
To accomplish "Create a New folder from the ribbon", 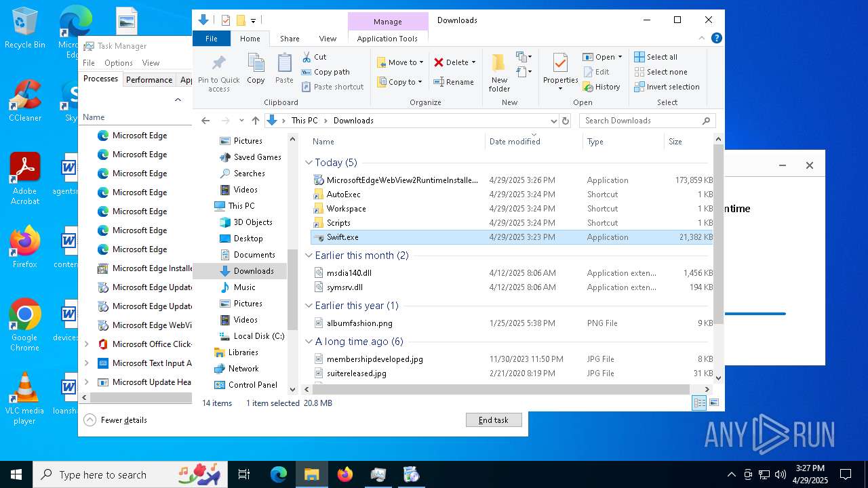I will (x=499, y=73).
